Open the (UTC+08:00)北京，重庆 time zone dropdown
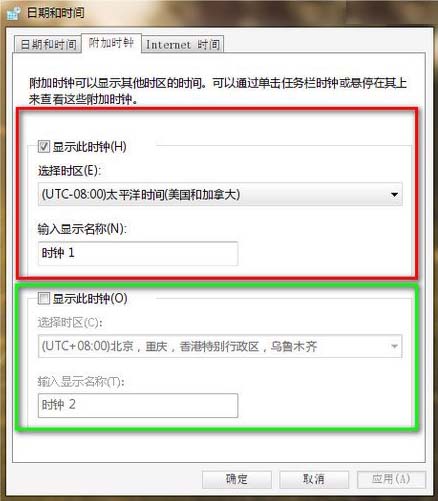 tap(220, 346)
